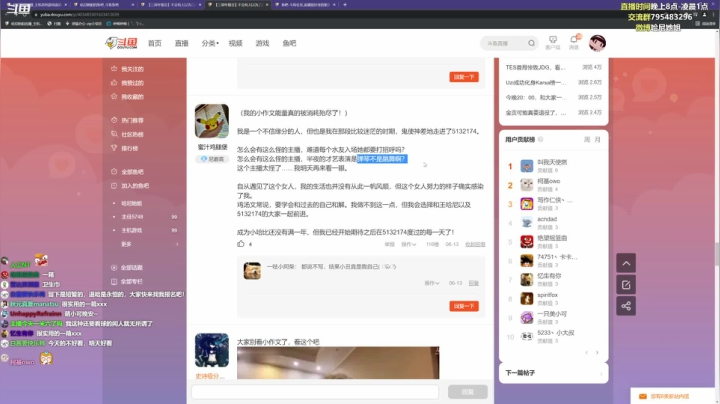Click 举报 report link under the post

[x=389, y=245]
